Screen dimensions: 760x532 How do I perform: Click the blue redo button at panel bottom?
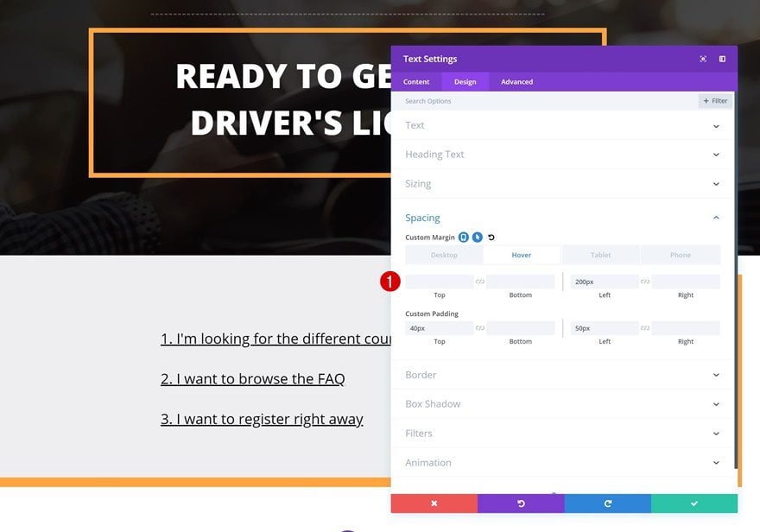(x=608, y=503)
